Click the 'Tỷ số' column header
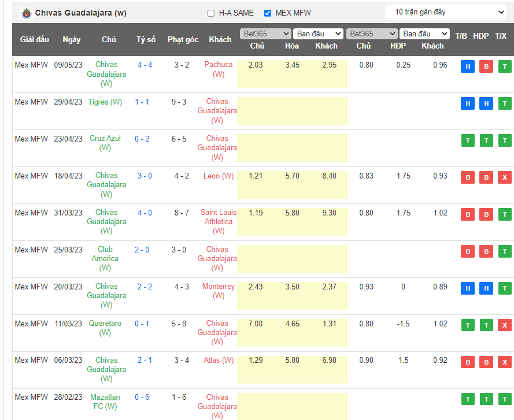 146,40
